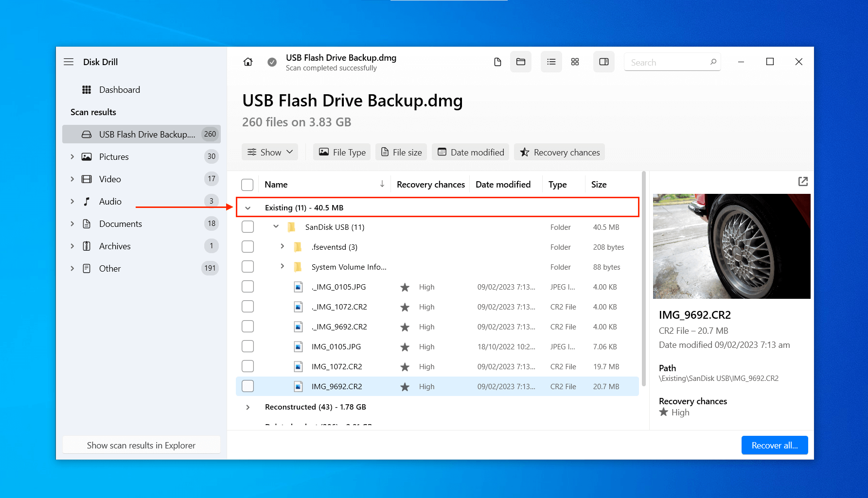Expand the Reconstructed section
The width and height of the screenshot is (868, 498).
coord(248,407)
